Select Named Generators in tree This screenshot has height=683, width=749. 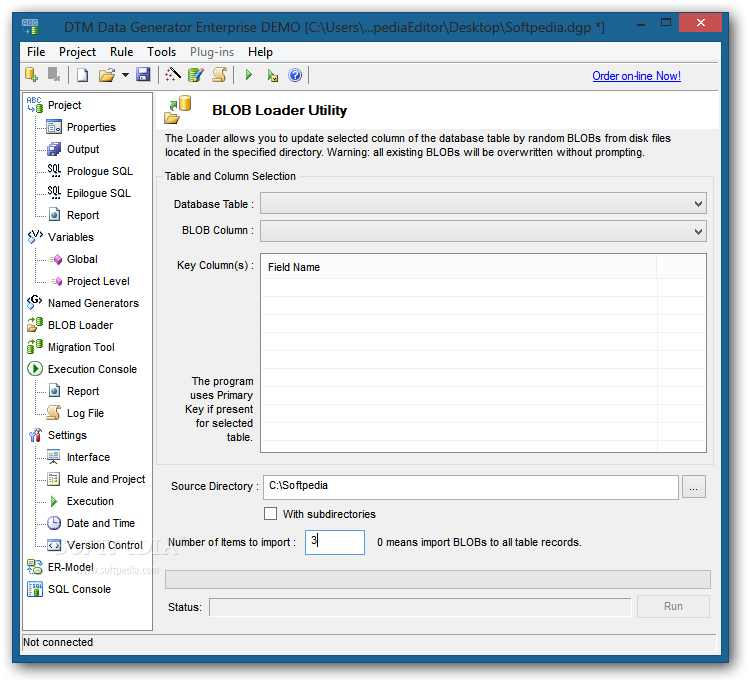93,303
